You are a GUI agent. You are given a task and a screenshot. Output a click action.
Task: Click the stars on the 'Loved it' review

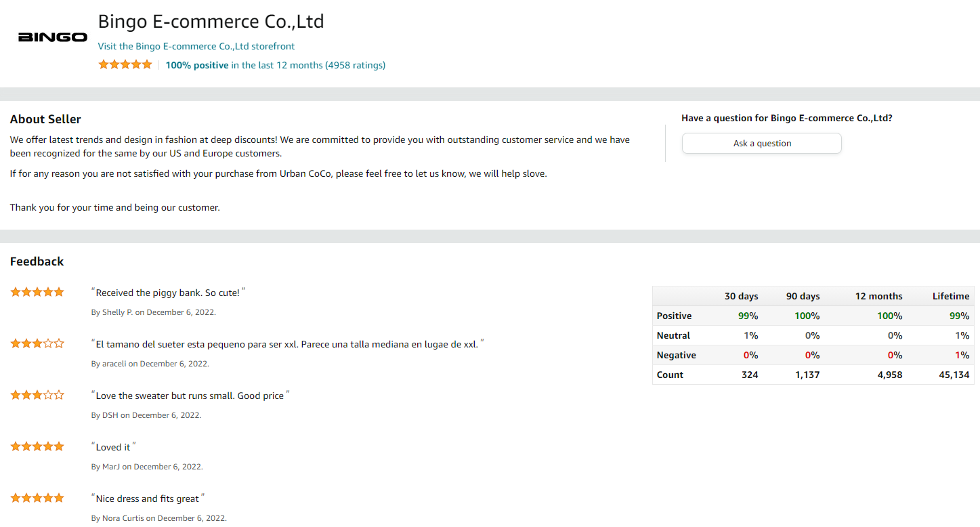tap(37, 446)
